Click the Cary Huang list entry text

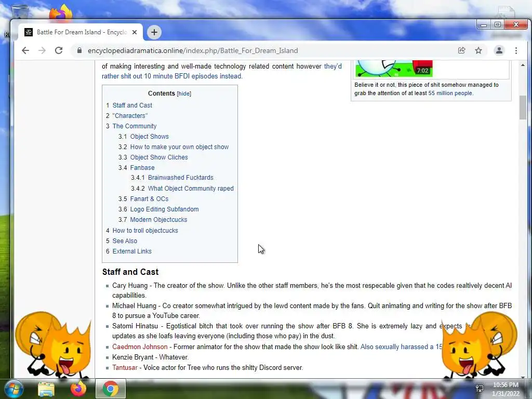click(312, 290)
